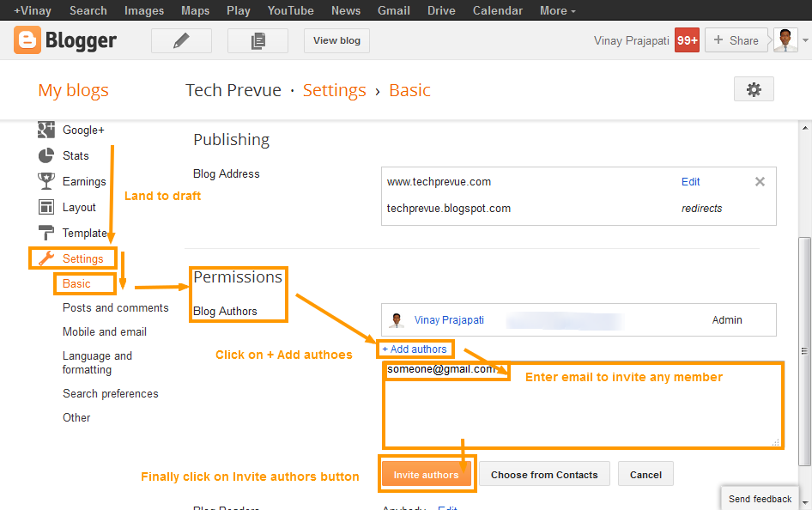This screenshot has width=812, height=510.
Task: Open Stats in the sidebar
Action: pos(76,156)
